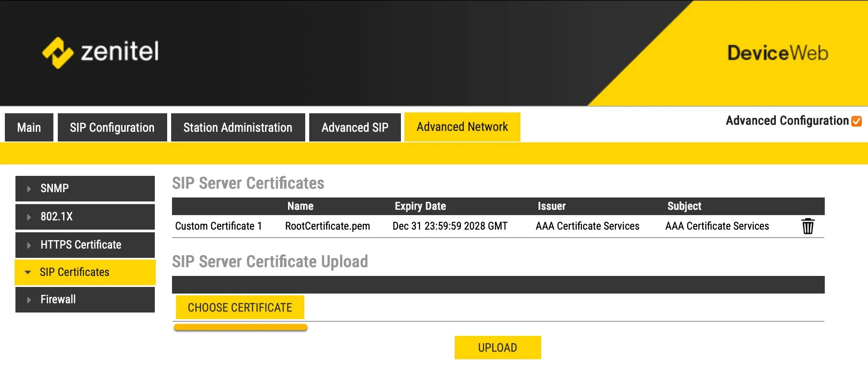Click the CHOOSE CERTIFICATE button

240,307
